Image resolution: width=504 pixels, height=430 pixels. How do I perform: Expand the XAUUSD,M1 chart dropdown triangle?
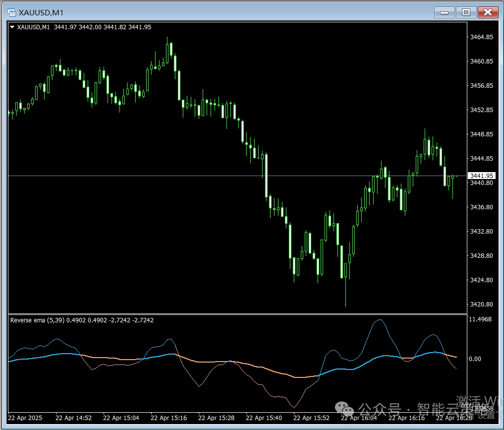(x=12, y=27)
